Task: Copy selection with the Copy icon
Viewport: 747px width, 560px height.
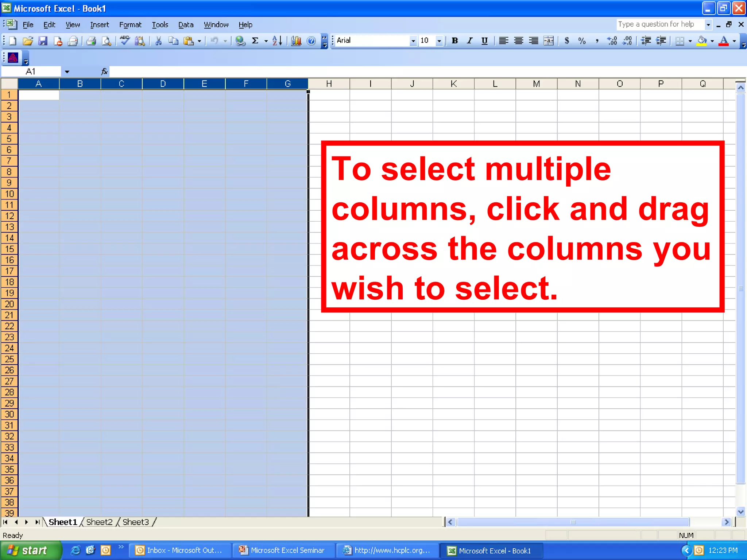Action: [x=173, y=41]
